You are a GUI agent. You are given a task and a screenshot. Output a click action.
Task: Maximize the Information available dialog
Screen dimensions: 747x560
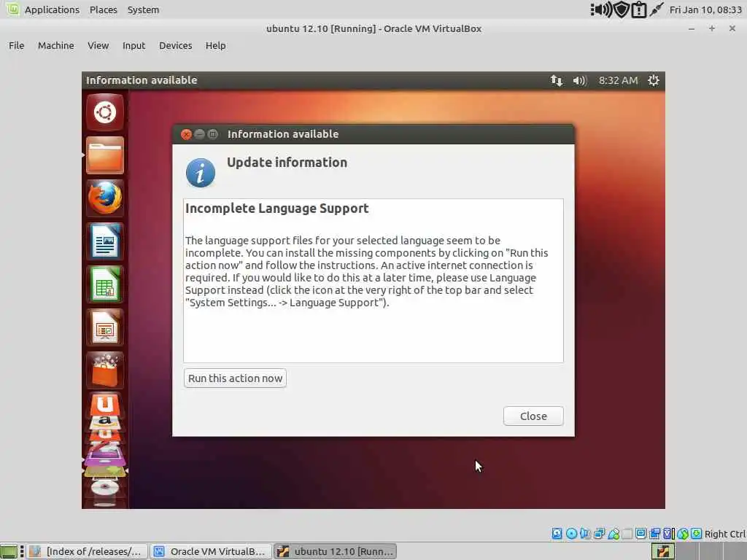(213, 134)
